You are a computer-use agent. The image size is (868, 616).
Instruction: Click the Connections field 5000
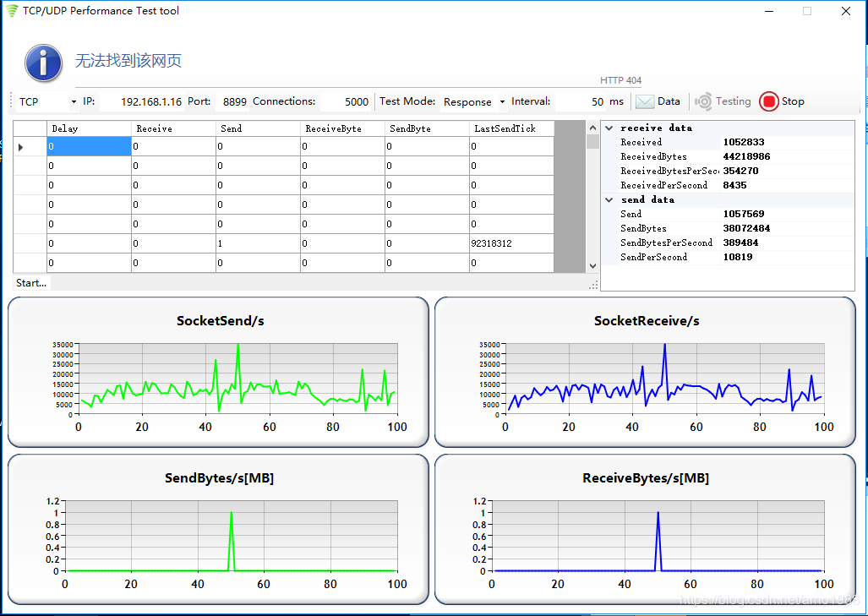point(345,102)
